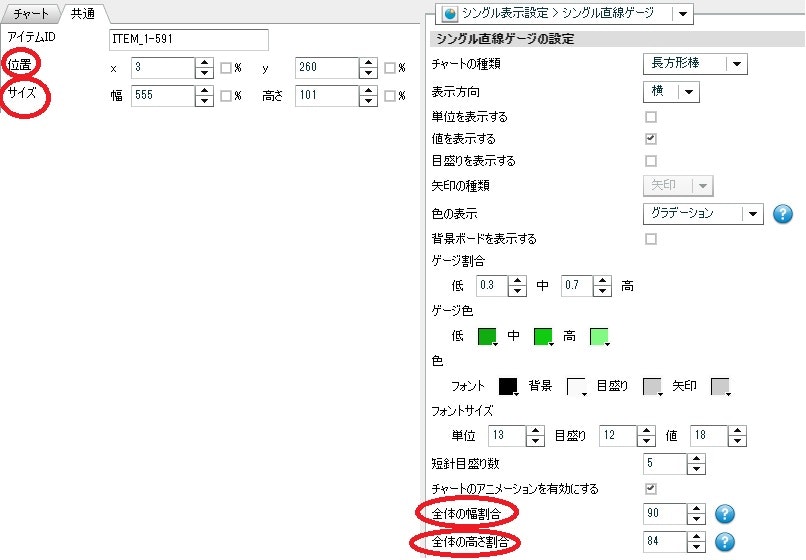The height and width of the screenshot is (560, 806).
Task: Decrease the 目盛り font size
Action: click(x=646, y=441)
